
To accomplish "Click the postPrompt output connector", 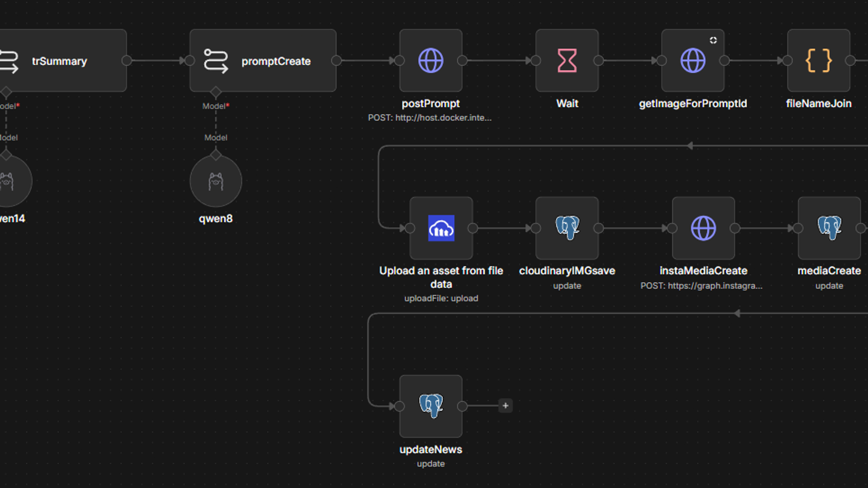I will 462,61.
